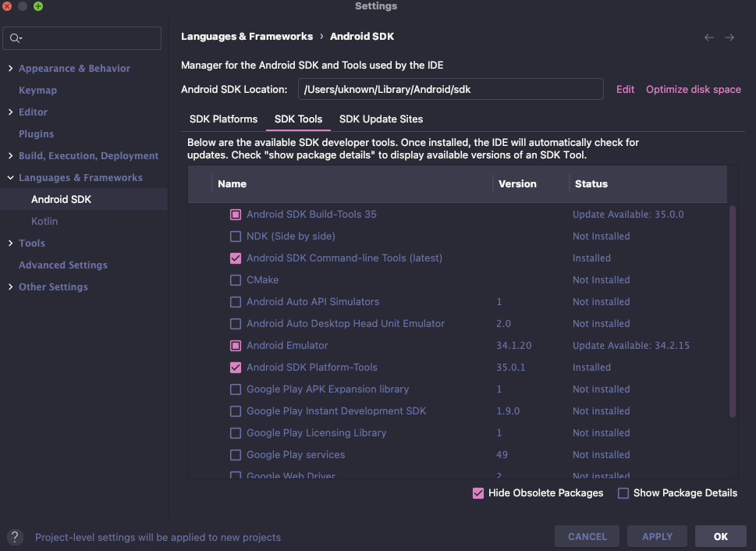Disable Hide Obsolete Packages checkbox

[x=477, y=493]
